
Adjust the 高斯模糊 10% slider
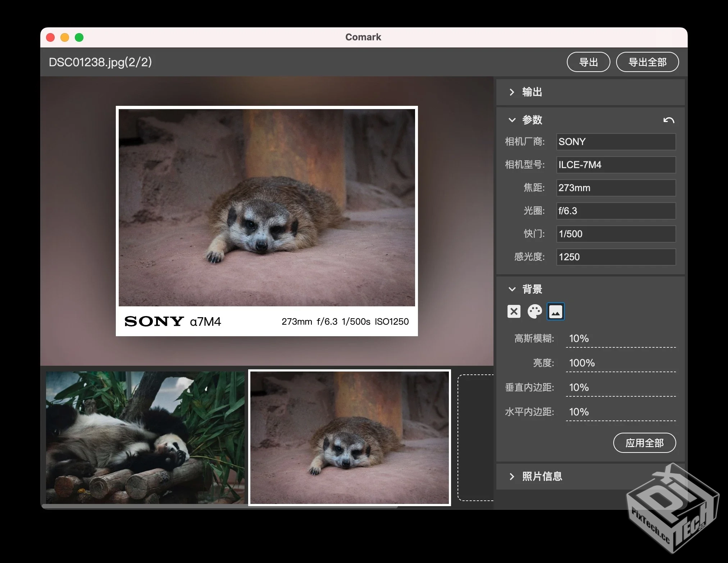620,339
